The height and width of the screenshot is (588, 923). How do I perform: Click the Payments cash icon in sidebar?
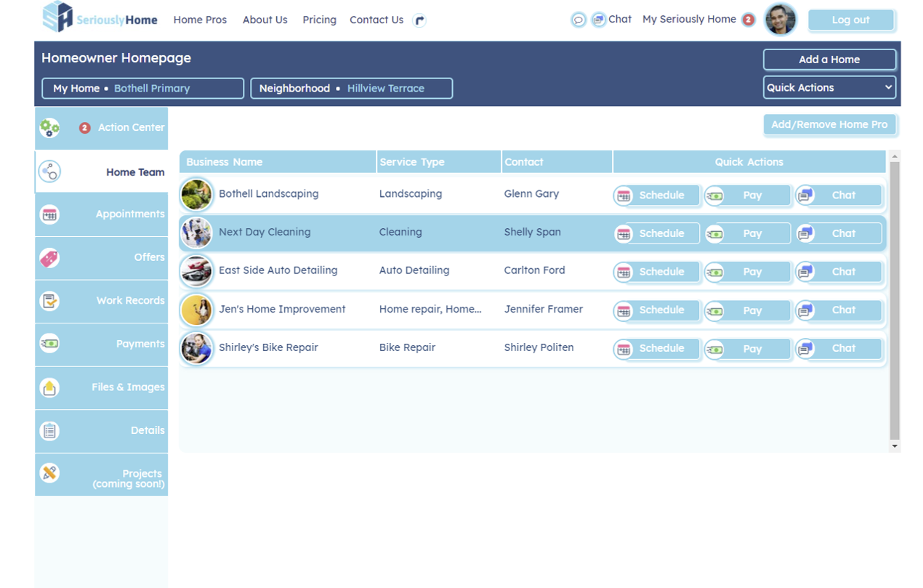tap(49, 344)
